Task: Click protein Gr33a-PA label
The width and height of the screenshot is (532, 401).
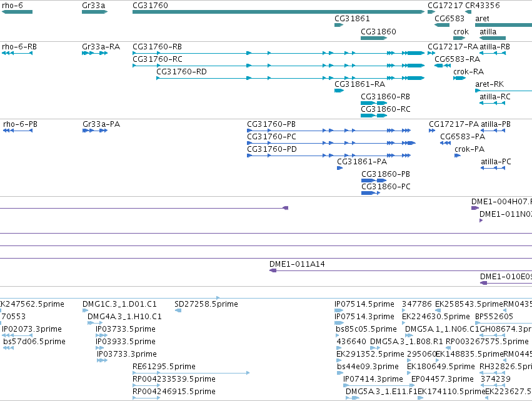Action: (x=101, y=124)
